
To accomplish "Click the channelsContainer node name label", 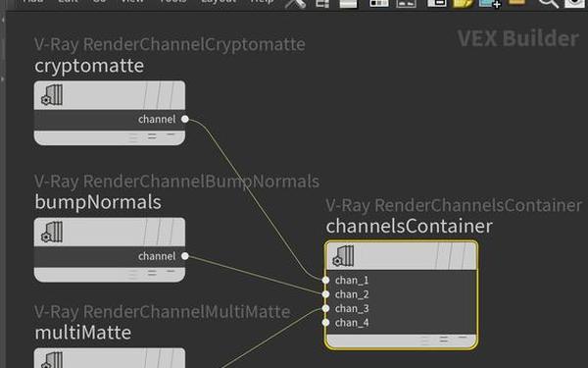I will click(x=409, y=226).
